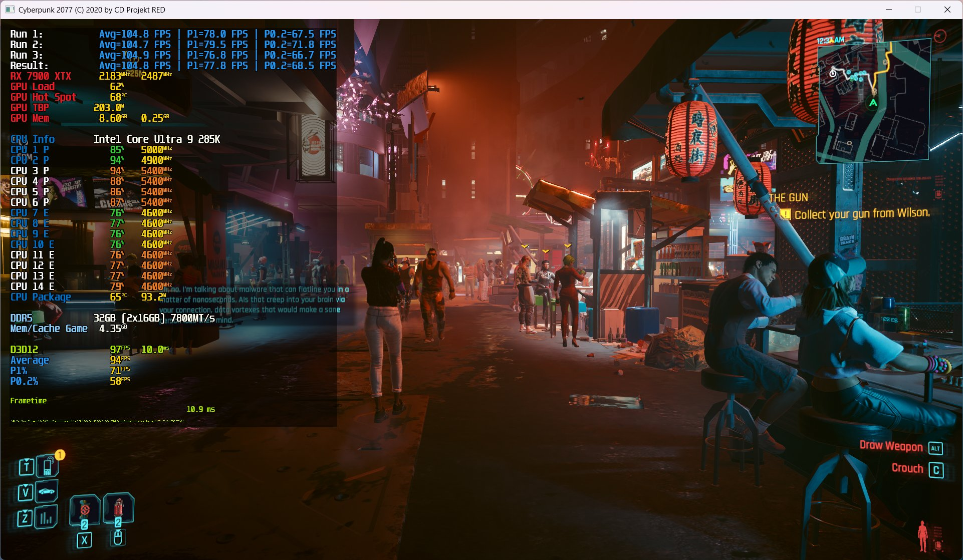The height and width of the screenshot is (560, 963).
Task: Click the yellow exclamation quest marker icon
Action: tap(785, 214)
